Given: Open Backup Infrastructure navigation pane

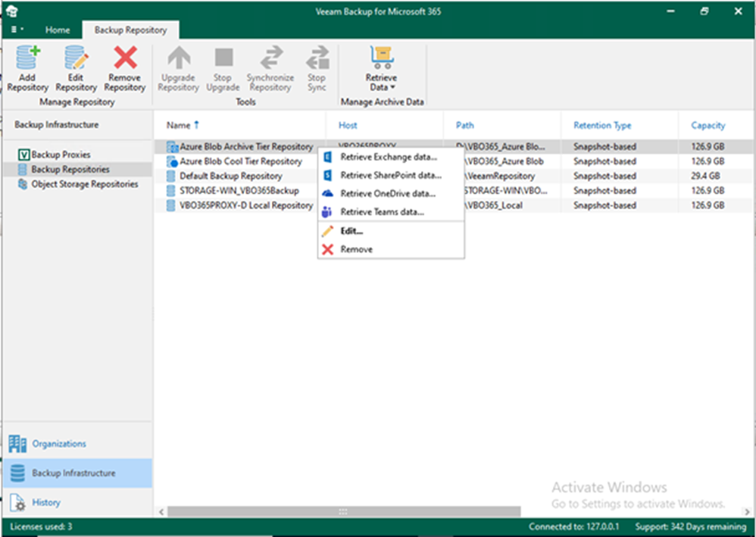Looking at the screenshot, I should (x=77, y=473).
